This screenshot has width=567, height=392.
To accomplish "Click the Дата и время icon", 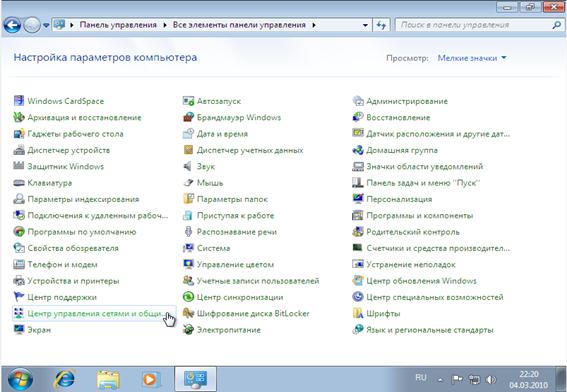I will pyautogui.click(x=188, y=133).
